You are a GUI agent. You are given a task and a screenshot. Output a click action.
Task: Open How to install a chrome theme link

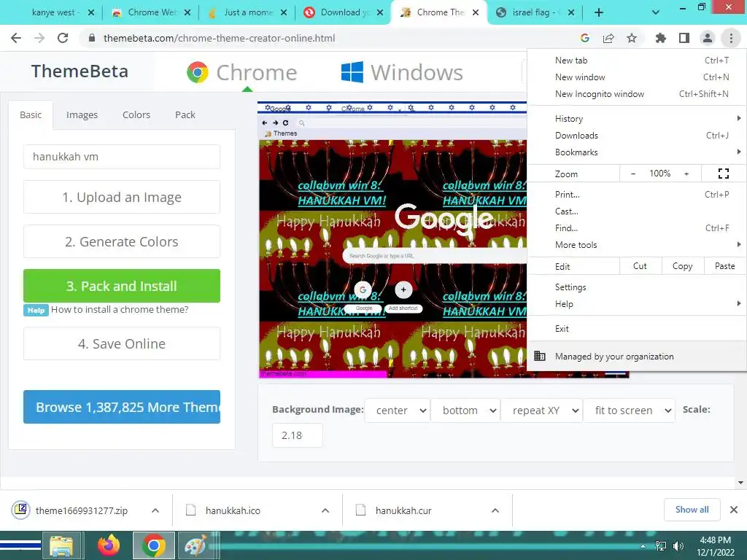[120, 309]
